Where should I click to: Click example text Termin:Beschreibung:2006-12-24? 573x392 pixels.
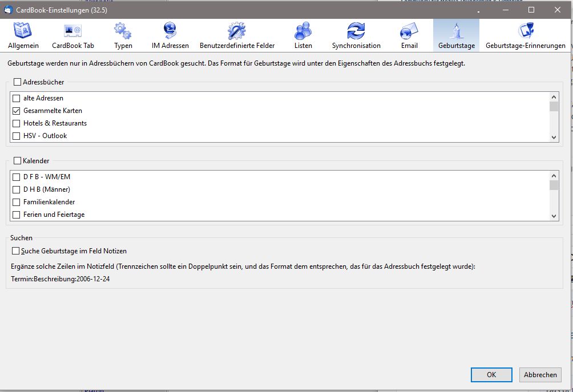(x=60, y=279)
